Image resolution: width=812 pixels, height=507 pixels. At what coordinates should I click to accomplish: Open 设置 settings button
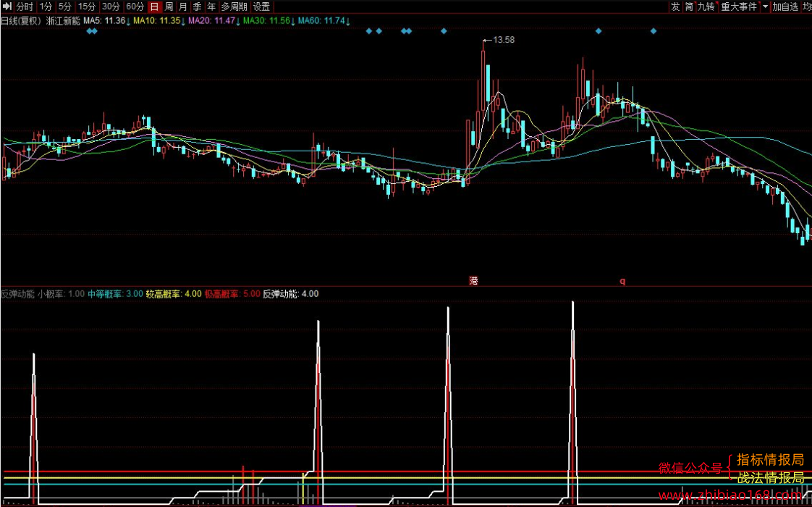click(261, 7)
